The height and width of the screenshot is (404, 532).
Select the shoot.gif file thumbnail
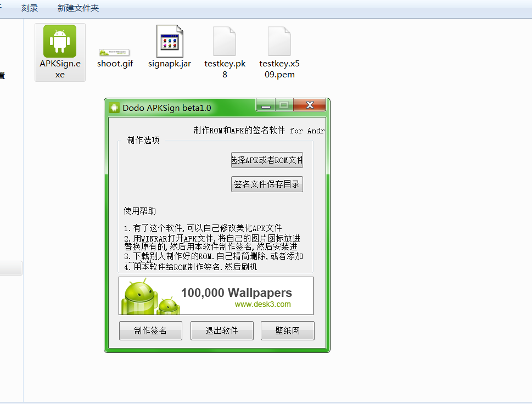tap(115, 53)
